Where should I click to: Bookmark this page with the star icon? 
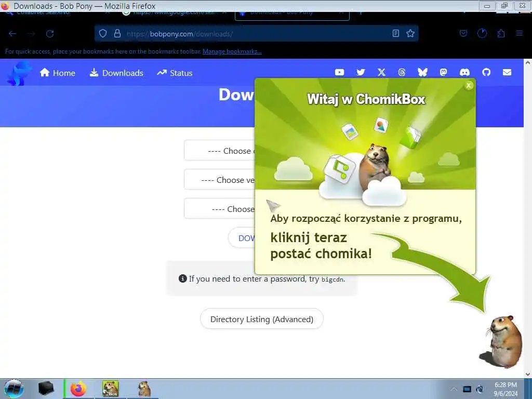click(410, 33)
